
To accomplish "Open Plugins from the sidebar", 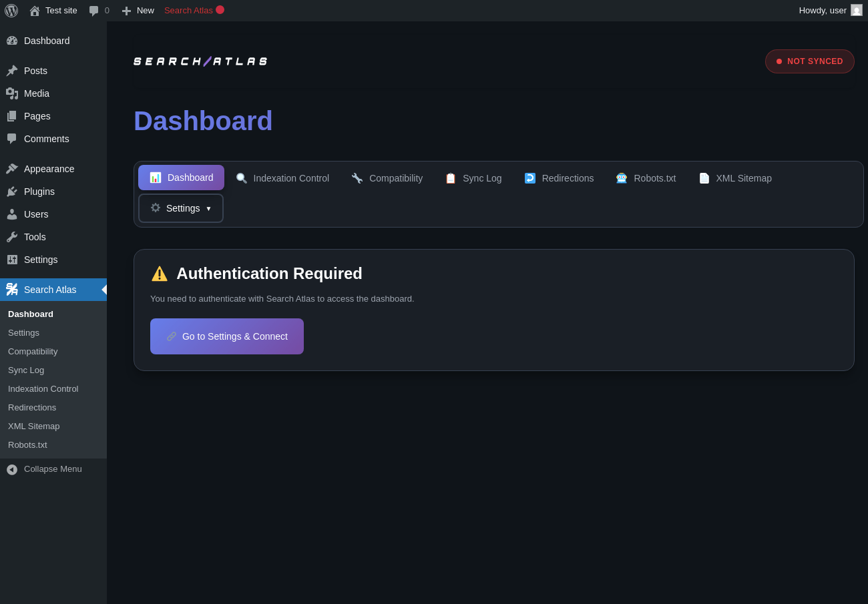I will click(x=39, y=192).
